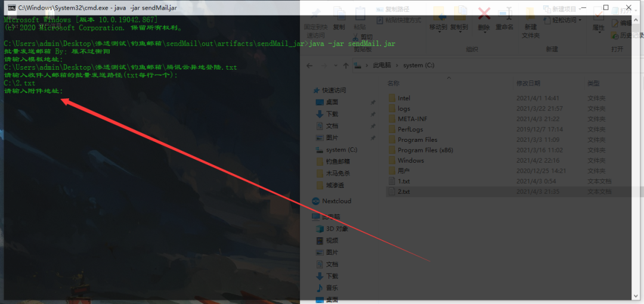
Task: Select the 2.txt file
Action: pos(399,192)
